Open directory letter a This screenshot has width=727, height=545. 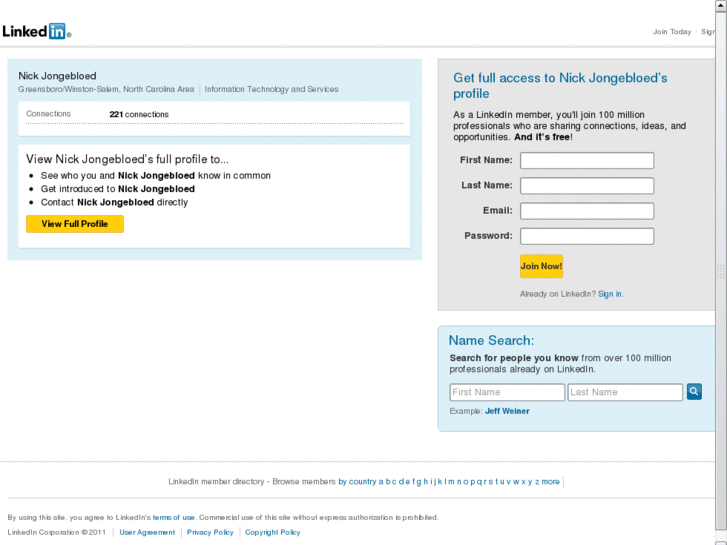click(x=381, y=482)
